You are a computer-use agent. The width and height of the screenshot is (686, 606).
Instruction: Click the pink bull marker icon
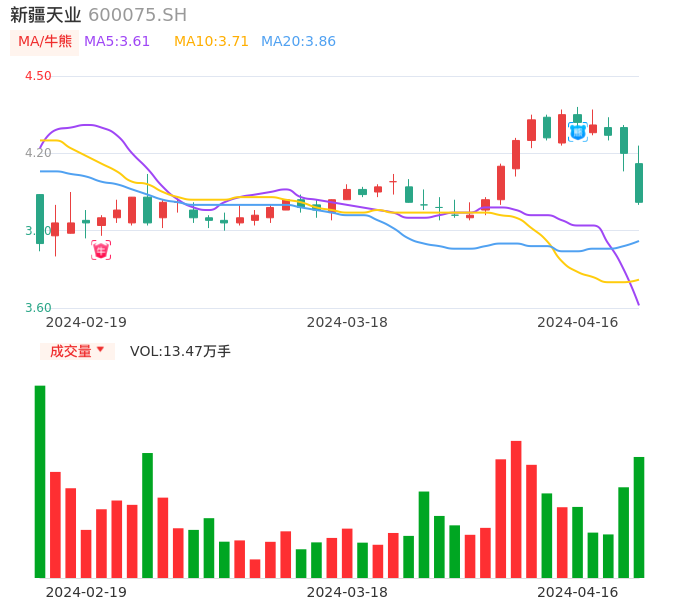(x=101, y=250)
